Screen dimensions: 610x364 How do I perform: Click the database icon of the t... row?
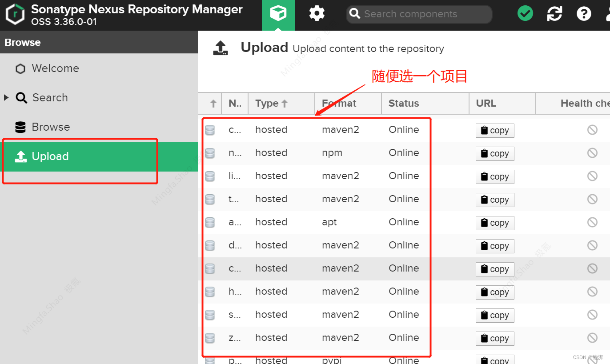tap(210, 199)
